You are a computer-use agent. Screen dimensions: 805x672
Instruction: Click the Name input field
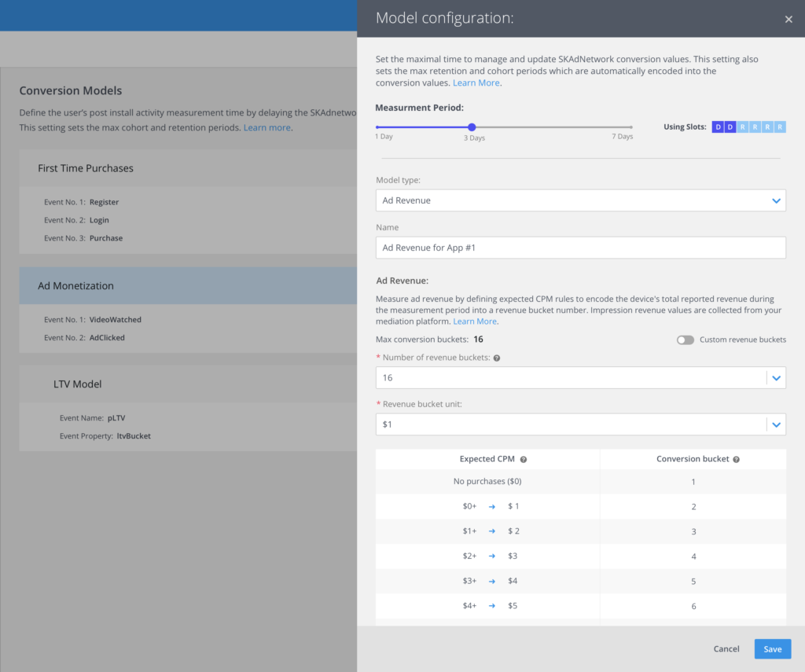point(580,248)
